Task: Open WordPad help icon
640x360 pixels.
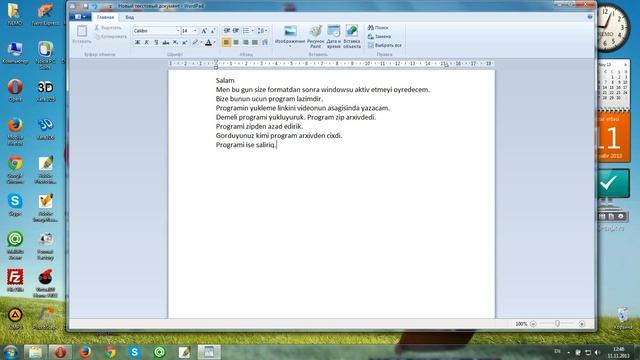Action: click(x=590, y=17)
